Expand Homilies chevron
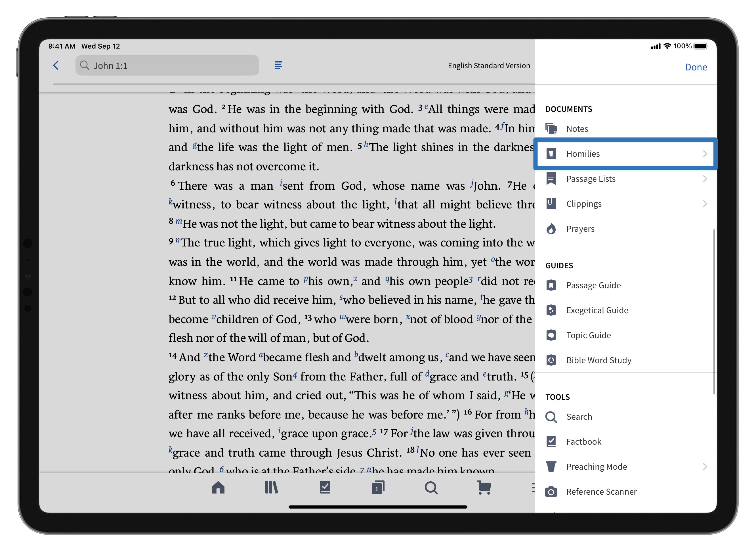Screen dimensions: 756x552 [x=705, y=154]
